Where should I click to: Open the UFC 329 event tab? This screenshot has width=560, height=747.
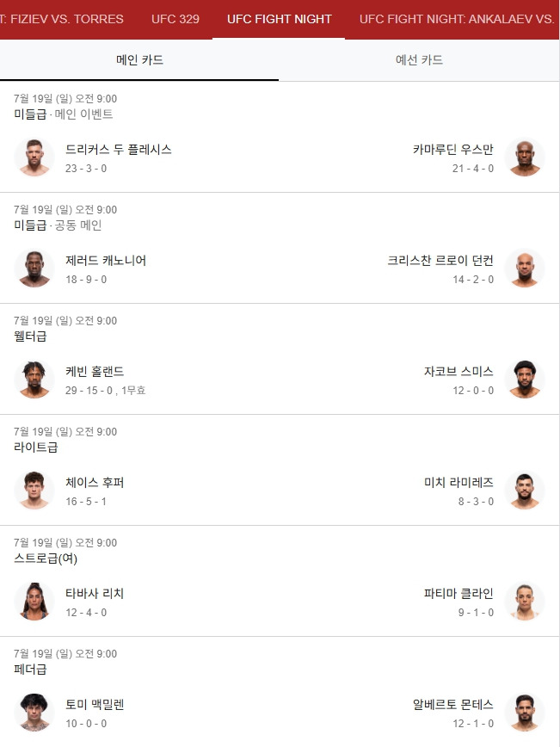point(175,19)
